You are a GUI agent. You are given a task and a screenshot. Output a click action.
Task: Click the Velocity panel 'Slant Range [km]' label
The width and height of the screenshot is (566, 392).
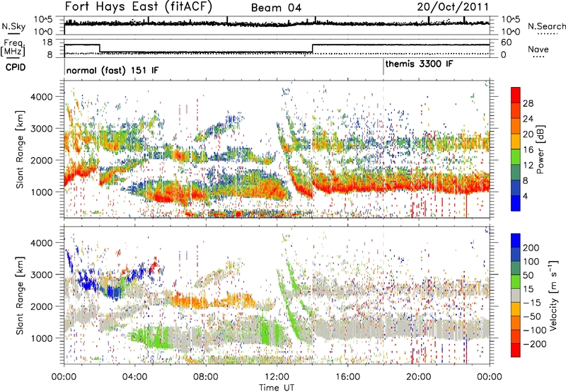[x=20, y=295]
